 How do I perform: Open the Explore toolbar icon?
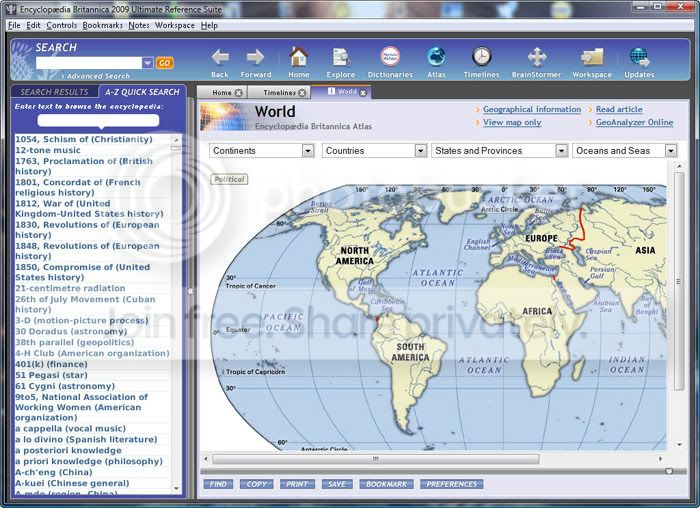click(341, 57)
